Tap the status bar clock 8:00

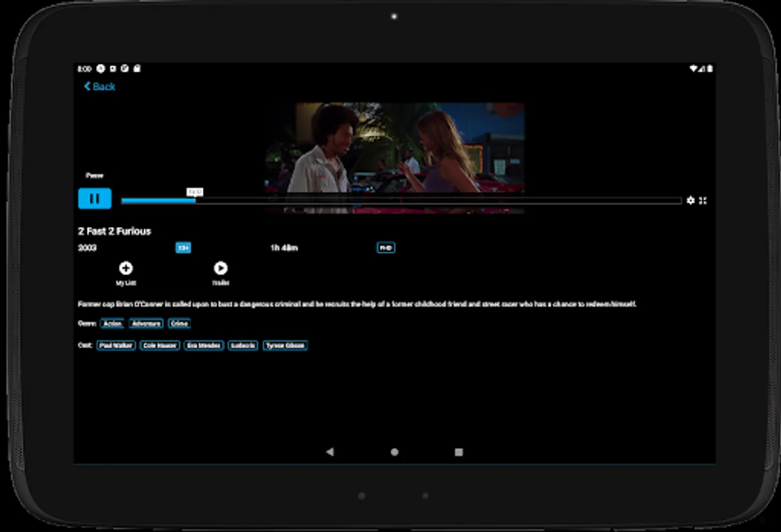tap(85, 69)
